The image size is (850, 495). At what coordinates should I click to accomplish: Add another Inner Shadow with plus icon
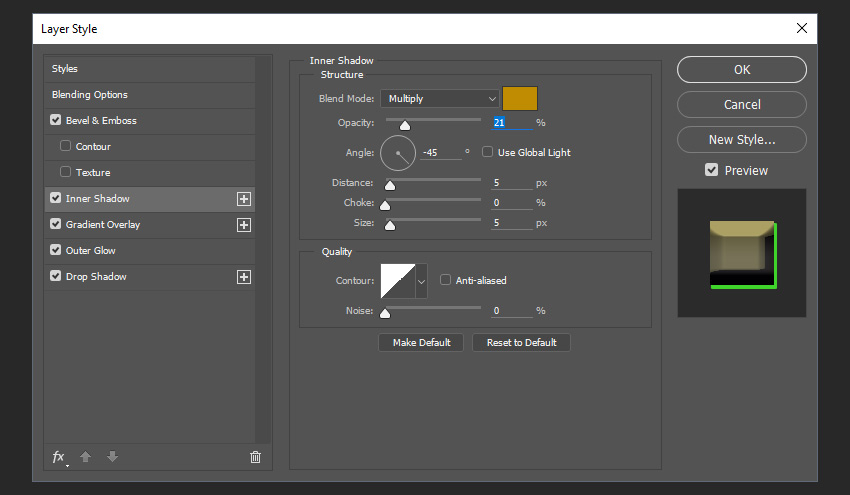click(243, 199)
